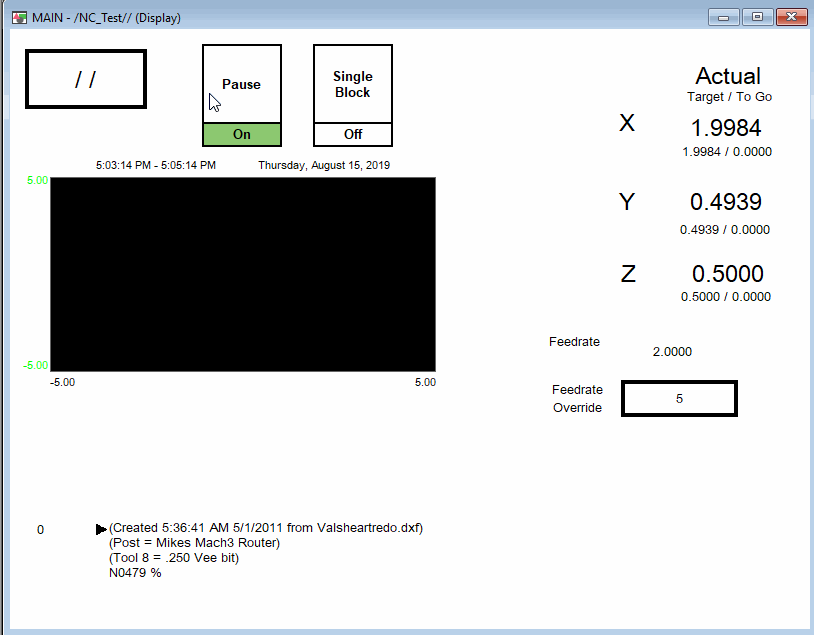Image resolution: width=814 pixels, height=635 pixels.
Task: Click the window title 'MAIN - /NC_Test// (Display)'
Action: pos(106,18)
